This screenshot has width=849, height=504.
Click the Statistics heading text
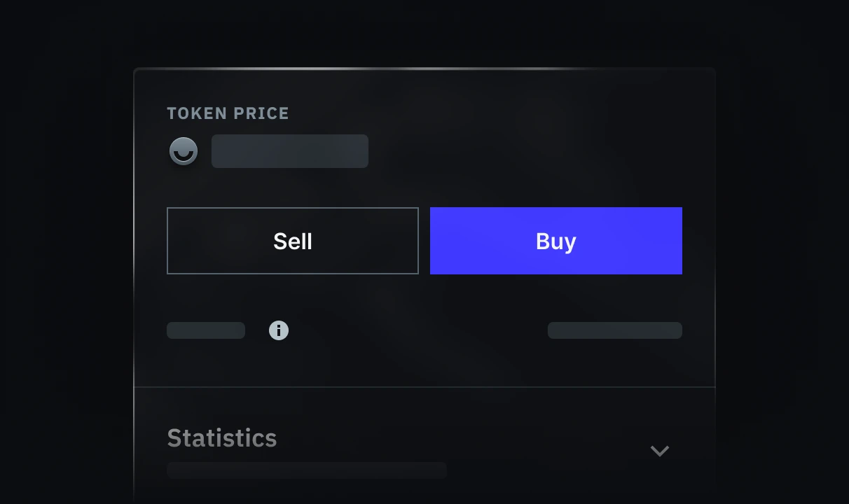click(221, 438)
